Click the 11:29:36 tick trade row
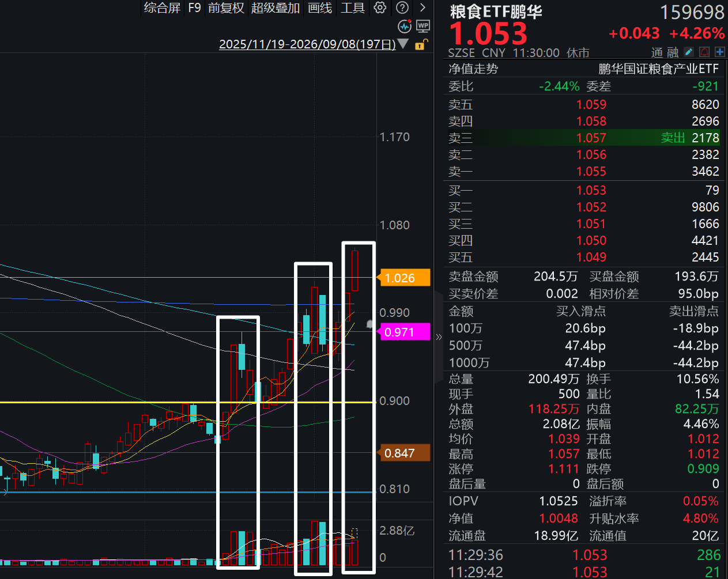This screenshot has height=579, width=728. [584, 555]
